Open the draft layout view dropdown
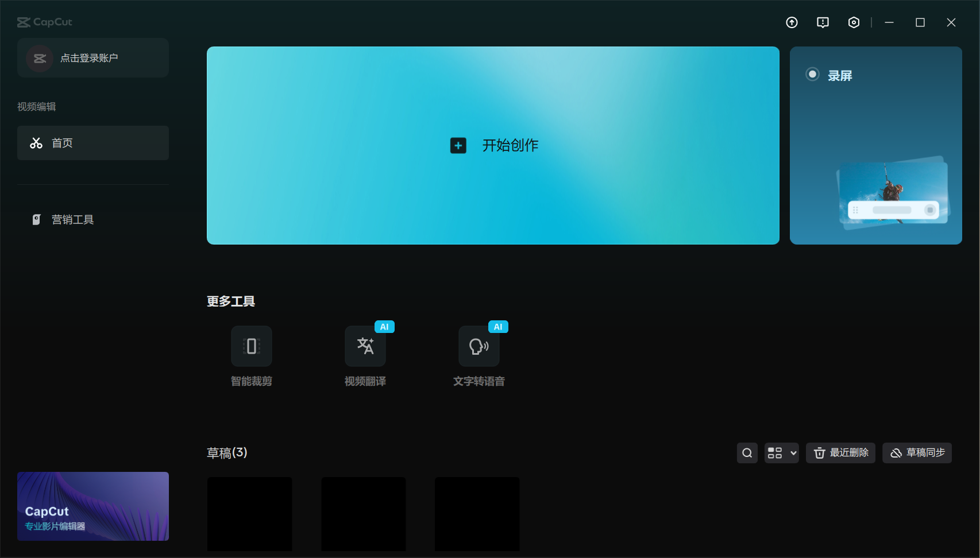Screen dimensions: 980x558 pos(781,453)
